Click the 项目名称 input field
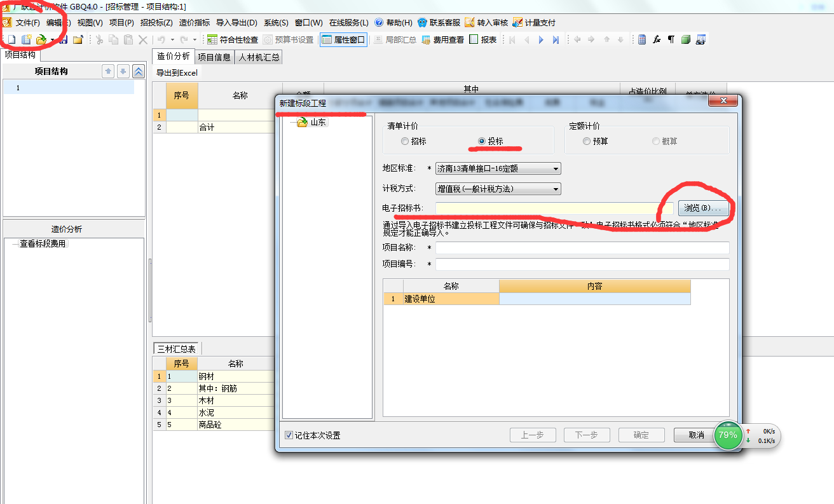Viewport: 834px width, 504px height. tap(582, 248)
